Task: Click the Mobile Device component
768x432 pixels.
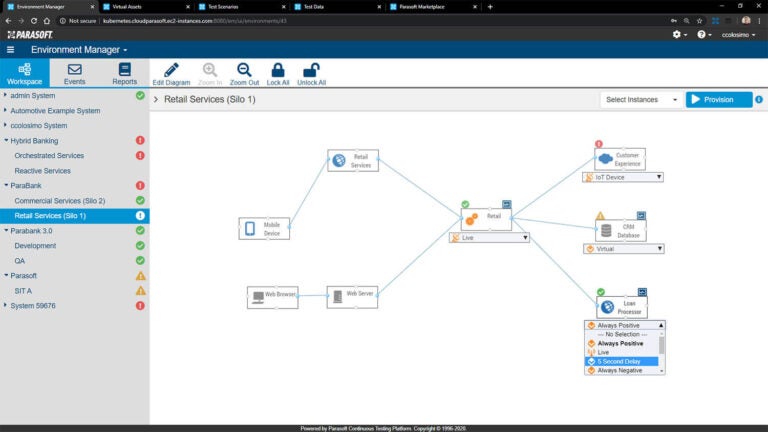Action: [264, 228]
